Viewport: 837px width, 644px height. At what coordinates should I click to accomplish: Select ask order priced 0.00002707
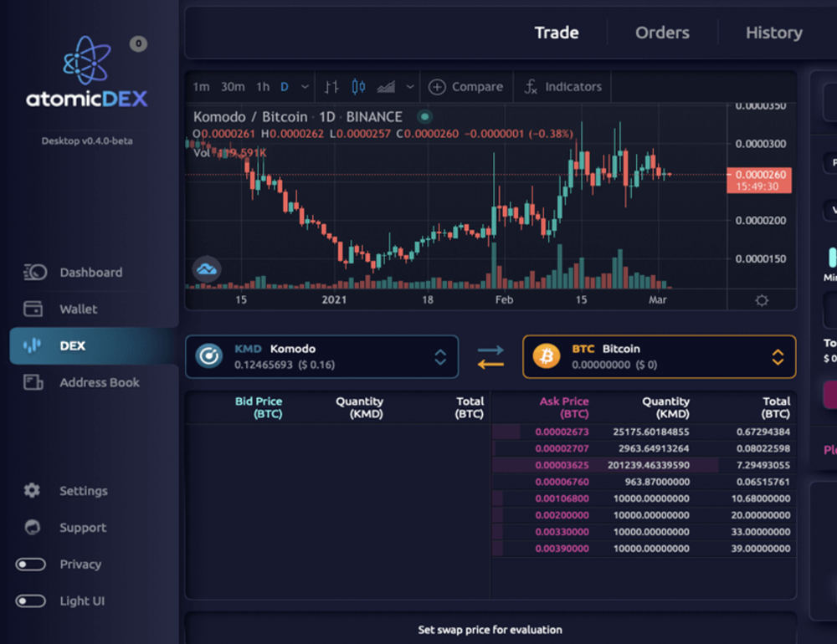643,448
